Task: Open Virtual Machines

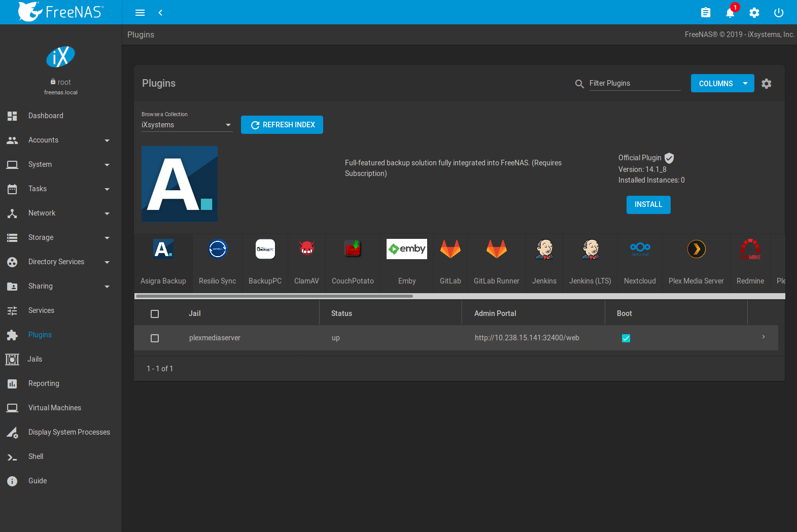Action: [61, 408]
